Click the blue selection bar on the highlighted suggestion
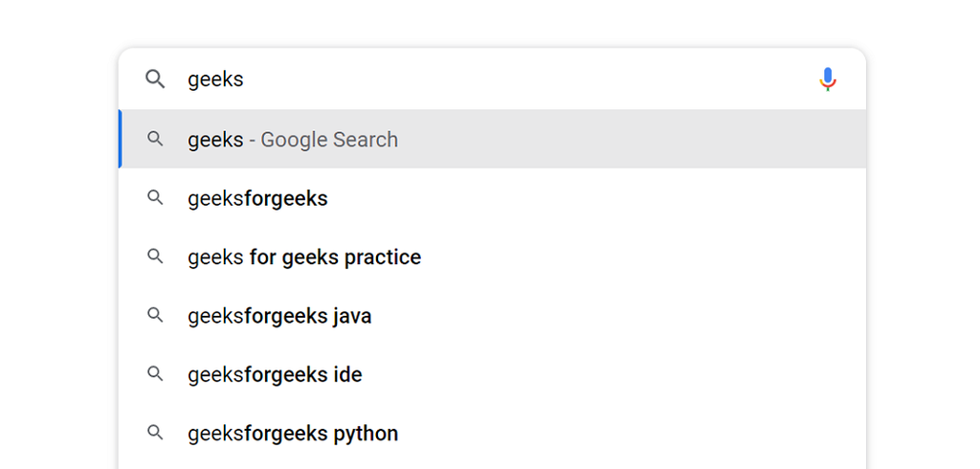980x469 pixels. tap(121, 139)
